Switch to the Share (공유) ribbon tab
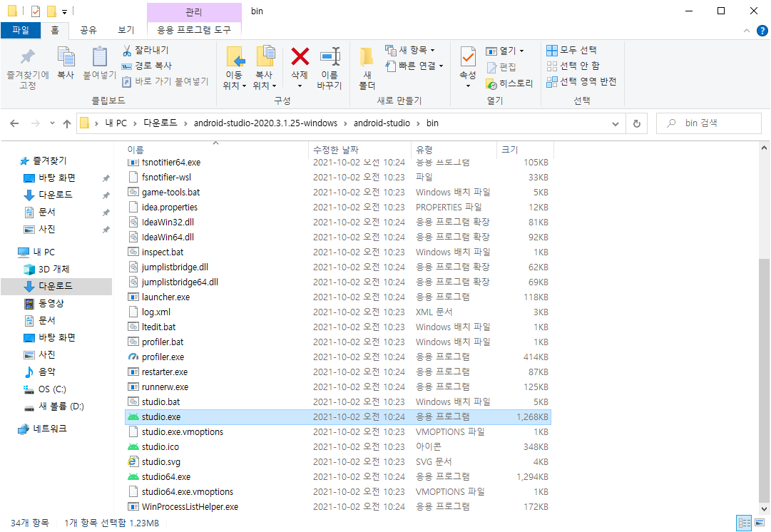Viewport: 771px width, 532px height. [x=88, y=30]
